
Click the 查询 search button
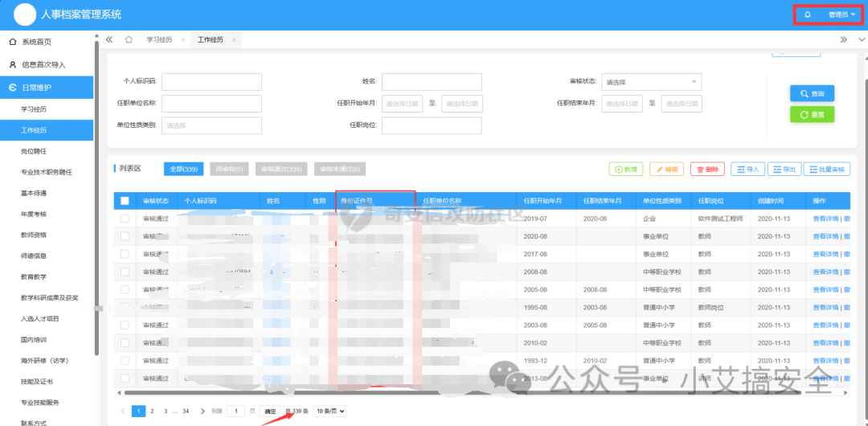[x=812, y=93]
